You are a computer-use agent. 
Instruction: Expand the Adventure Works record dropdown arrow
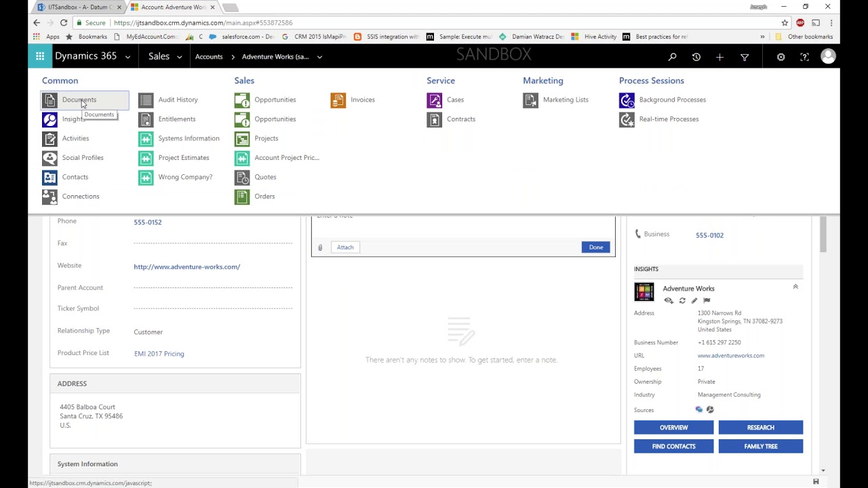319,57
